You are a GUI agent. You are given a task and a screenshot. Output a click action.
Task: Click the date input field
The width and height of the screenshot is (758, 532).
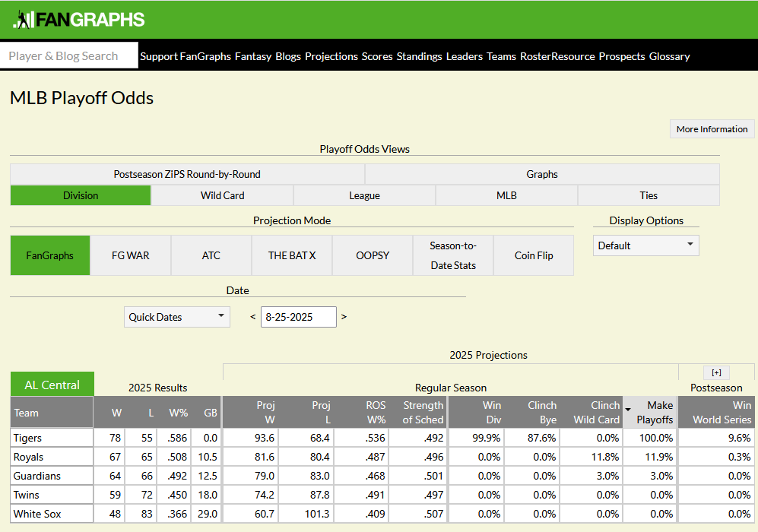point(298,317)
